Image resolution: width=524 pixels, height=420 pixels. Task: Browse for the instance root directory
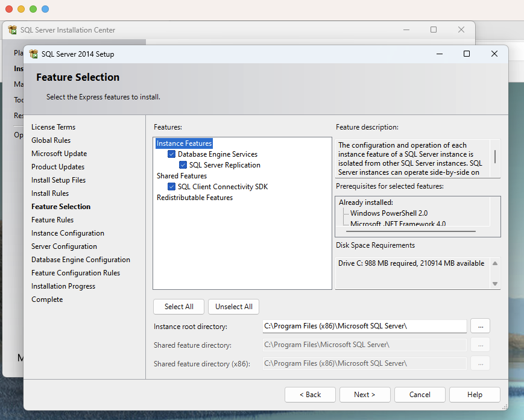[x=480, y=326]
